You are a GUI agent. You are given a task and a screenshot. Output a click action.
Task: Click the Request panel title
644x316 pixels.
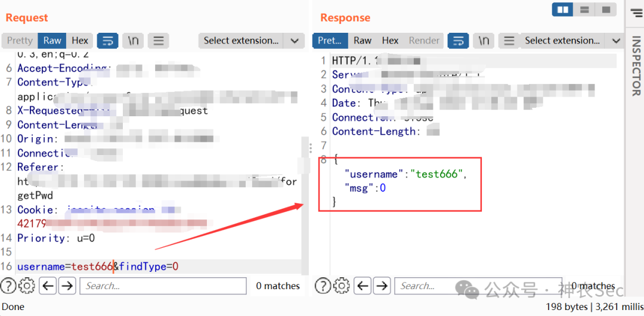point(27,18)
